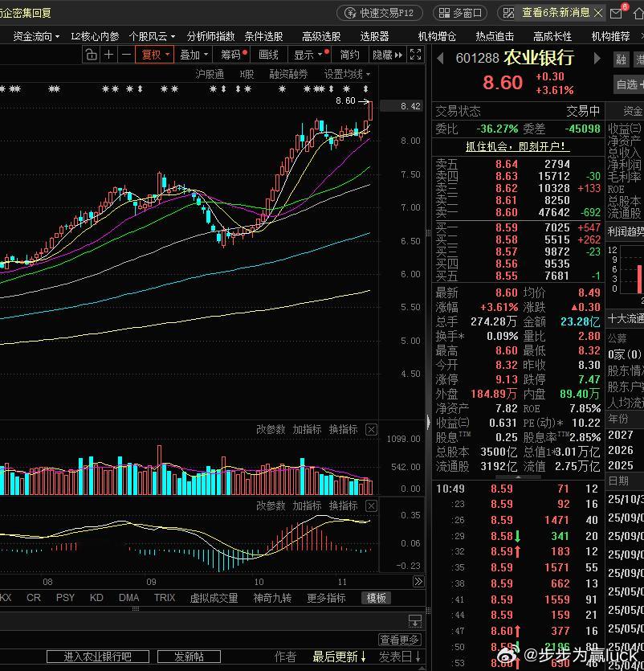Image resolution: width=644 pixels, height=671 pixels.
Task: Toggle H股 comparison display
Action: [x=247, y=74]
